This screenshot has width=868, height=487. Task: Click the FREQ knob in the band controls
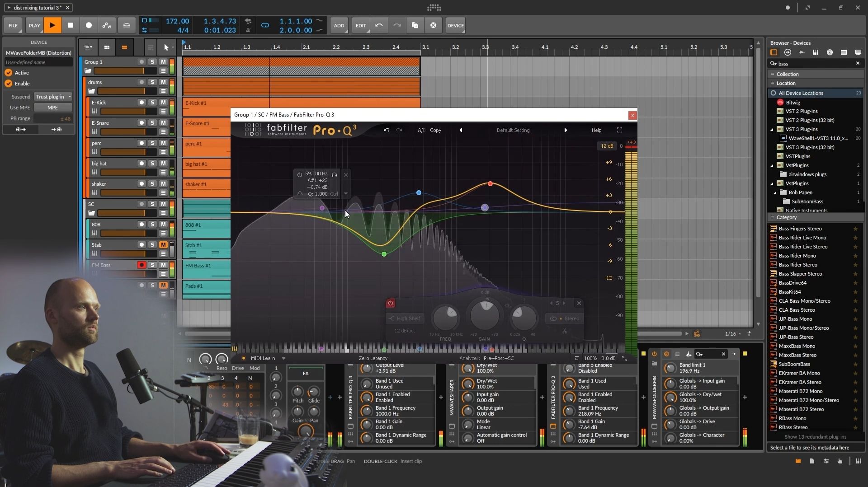(445, 318)
